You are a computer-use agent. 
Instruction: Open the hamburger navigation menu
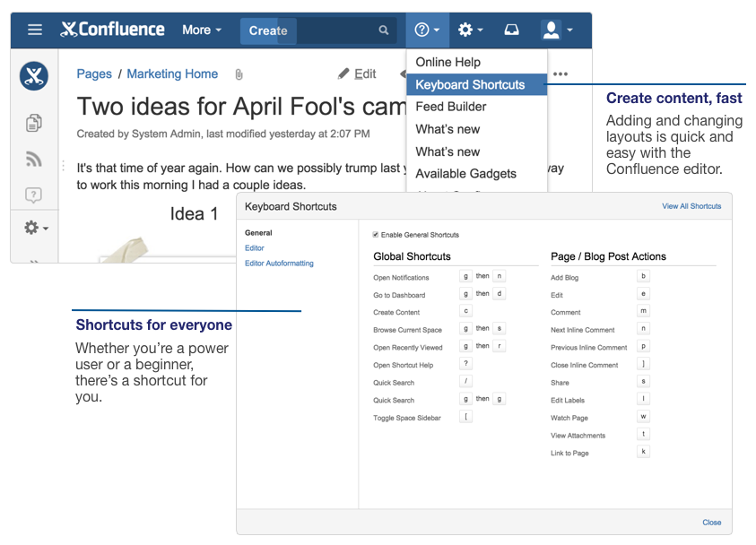click(x=34, y=29)
